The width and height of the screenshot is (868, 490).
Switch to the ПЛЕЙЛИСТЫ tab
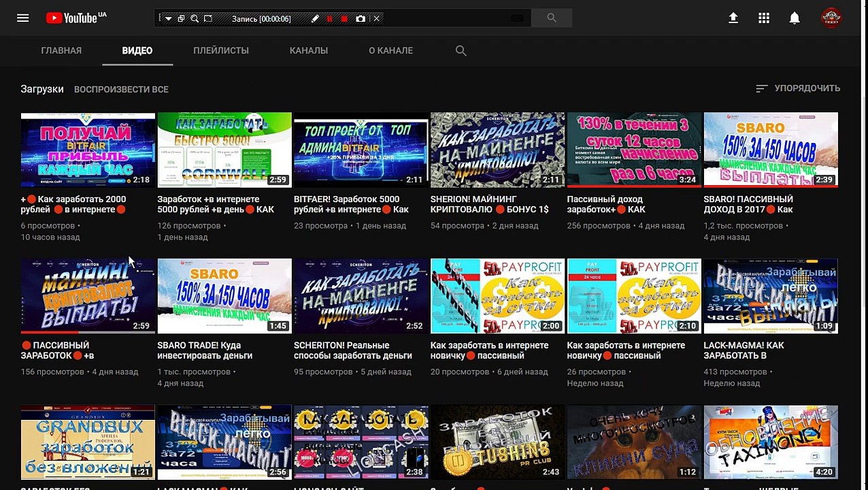coord(221,50)
